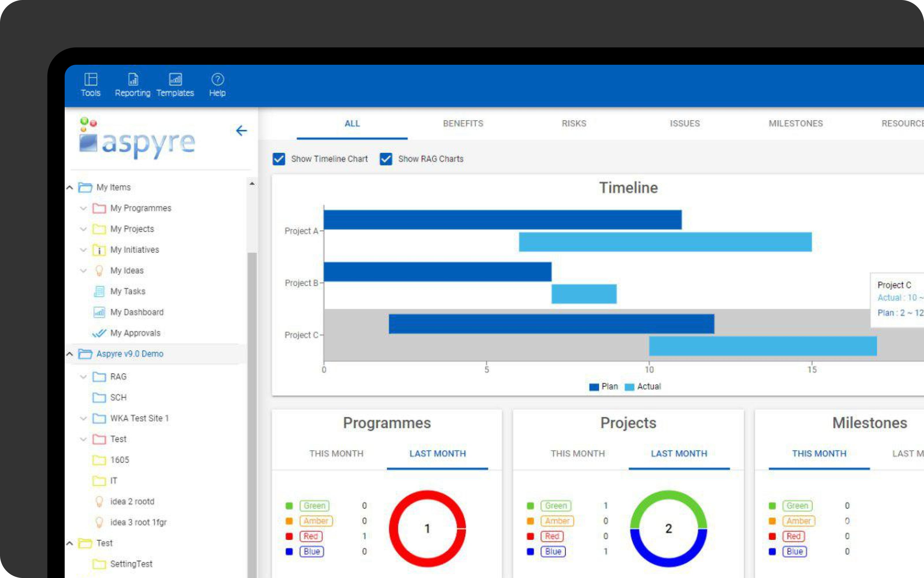Viewport: 924px width, 578px height.
Task: Select Programmes LAST MONTH tab
Action: coord(437,454)
